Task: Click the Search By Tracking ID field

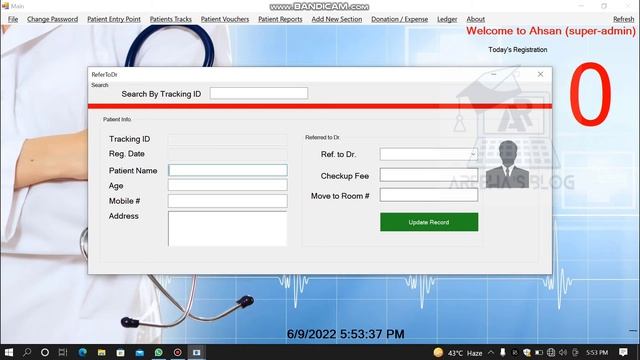Action: [259, 93]
